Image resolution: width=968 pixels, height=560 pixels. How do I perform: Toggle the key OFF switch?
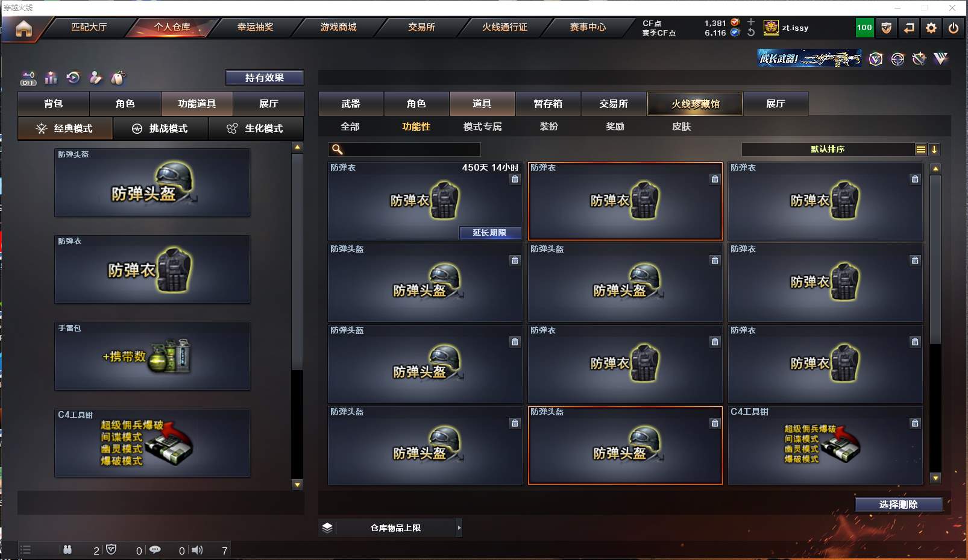(x=28, y=78)
